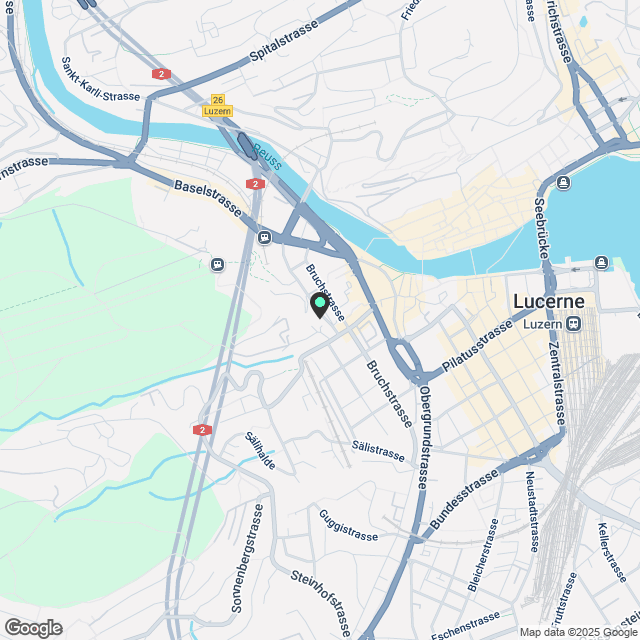Click the Spitalstrasse road label
This screenshot has width=640, height=640.
tap(284, 40)
